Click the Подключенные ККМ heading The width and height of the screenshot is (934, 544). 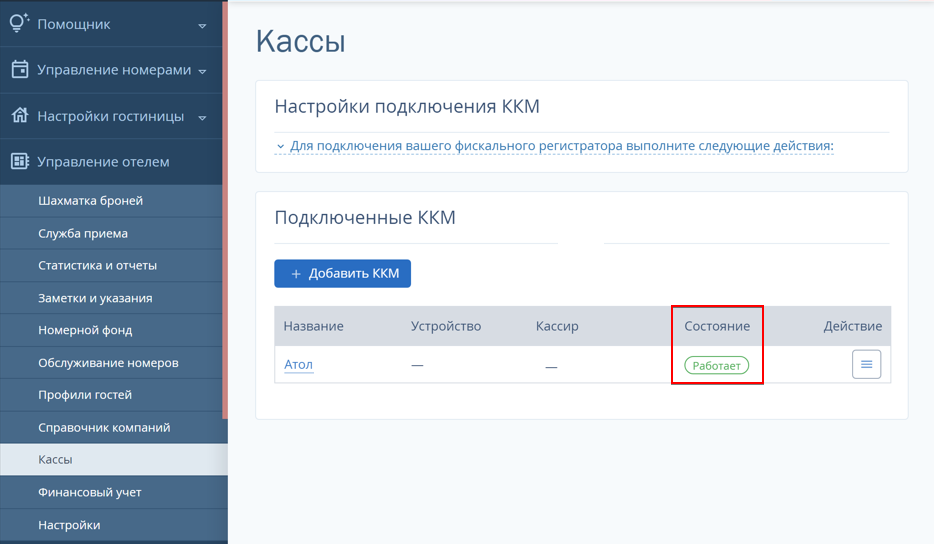pyautogui.click(x=365, y=217)
